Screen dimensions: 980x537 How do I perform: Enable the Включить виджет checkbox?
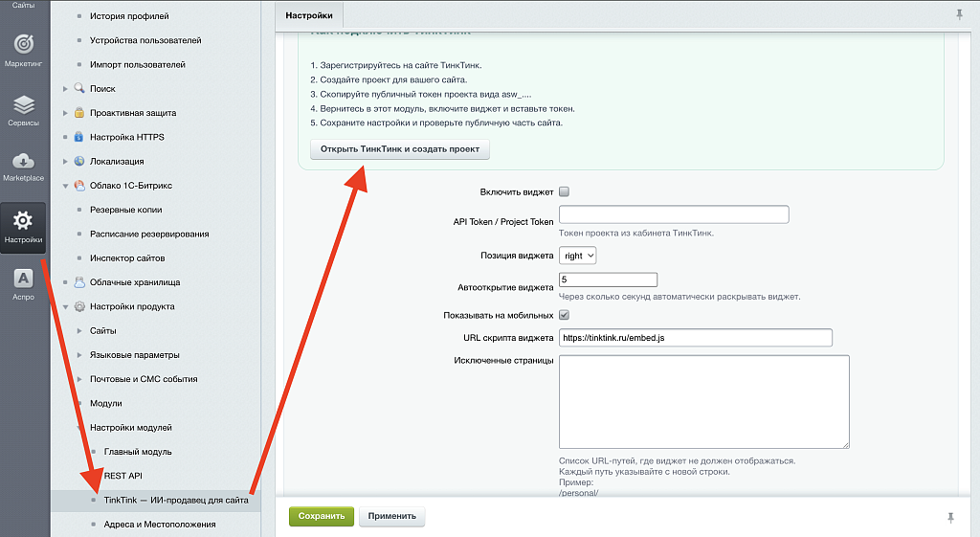564,191
